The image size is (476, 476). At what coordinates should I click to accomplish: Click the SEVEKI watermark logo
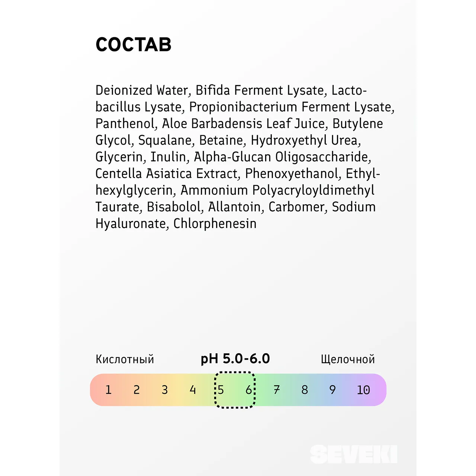click(354, 454)
